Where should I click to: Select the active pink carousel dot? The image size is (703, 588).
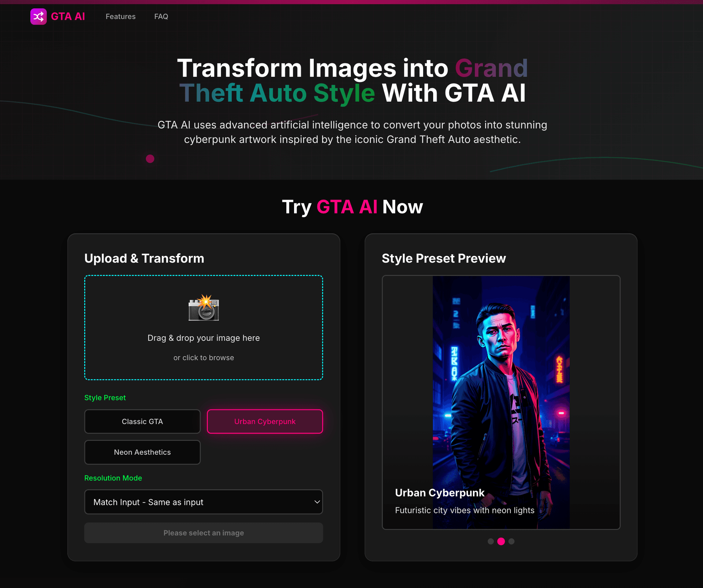(x=501, y=541)
